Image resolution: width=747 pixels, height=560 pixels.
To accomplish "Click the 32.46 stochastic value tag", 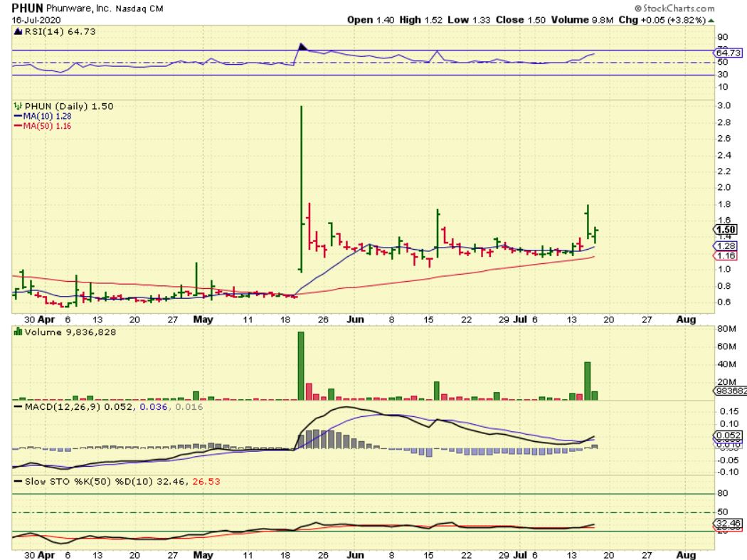I will [729, 523].
